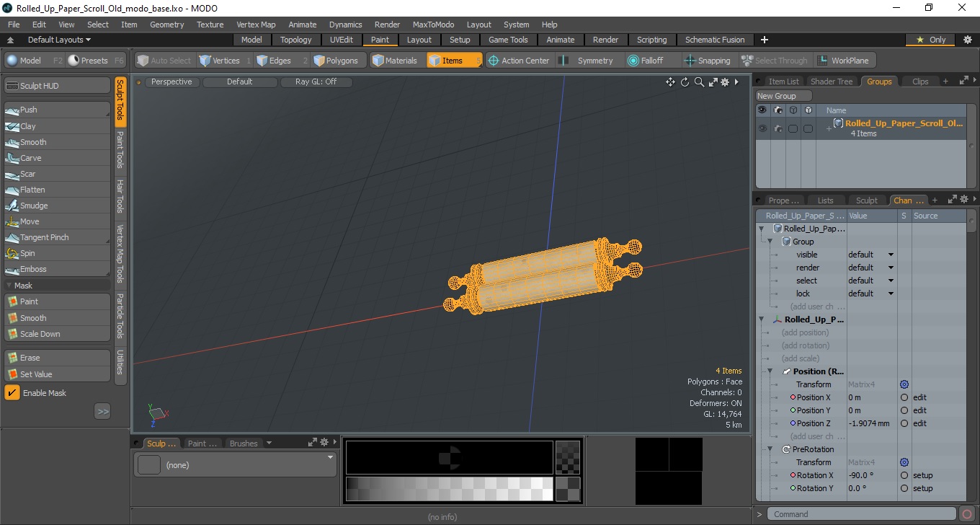This screenshot has width=980, height=525.
Task: Choose the mask Erase tool
Action: pyautogui.click(x=58, y=358)
